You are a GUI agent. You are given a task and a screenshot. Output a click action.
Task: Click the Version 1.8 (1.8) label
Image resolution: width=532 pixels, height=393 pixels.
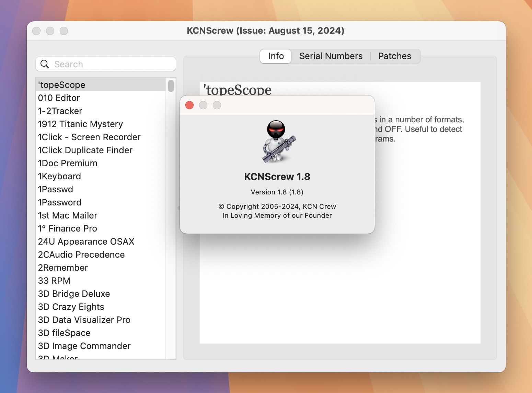(277, 192)
